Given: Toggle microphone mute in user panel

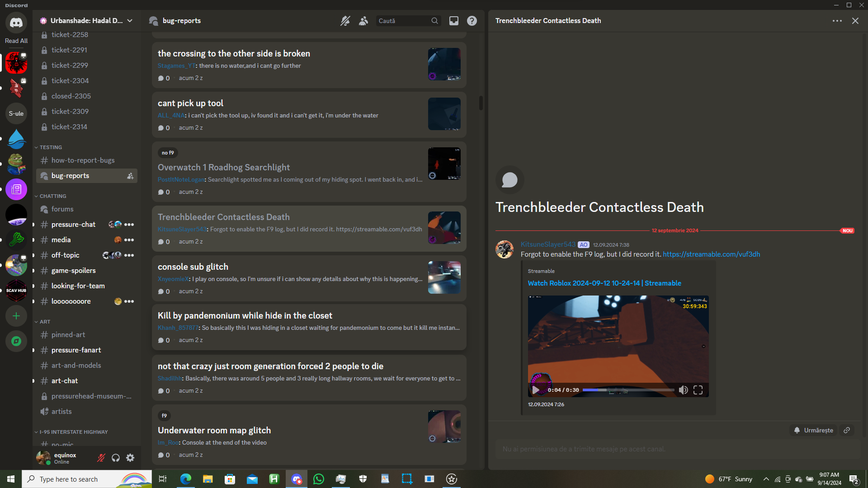Looking at the screenshot, I should pyautogui.click(x=101, y=458).
